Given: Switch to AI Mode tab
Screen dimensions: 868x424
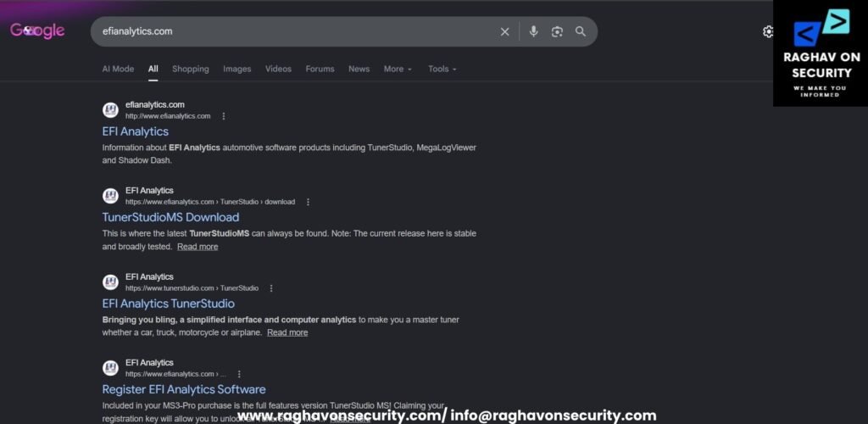Looking at the screenshot, I should (x=118, y=70).
